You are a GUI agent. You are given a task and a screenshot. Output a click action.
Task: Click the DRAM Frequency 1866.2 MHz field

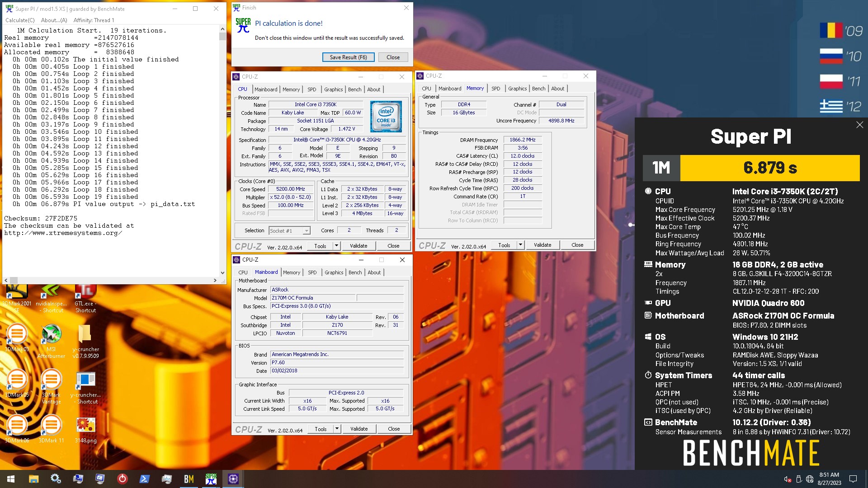click(522, 140)
